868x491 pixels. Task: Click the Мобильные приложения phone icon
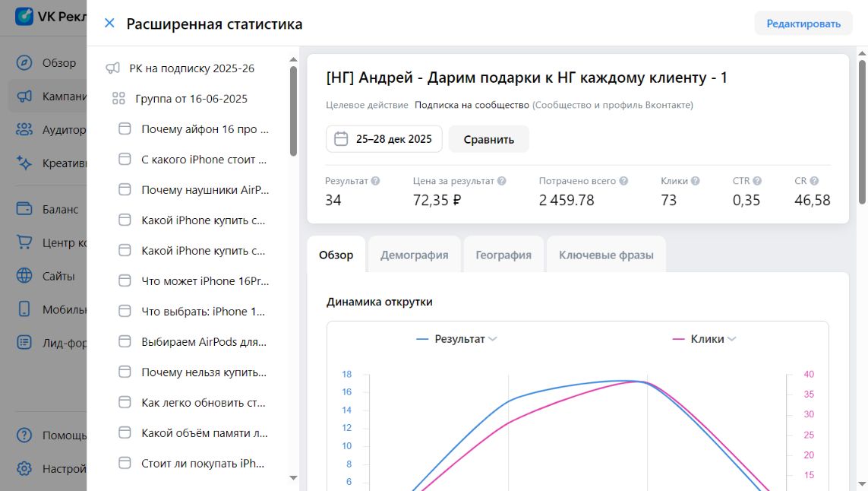click(24, 309)
